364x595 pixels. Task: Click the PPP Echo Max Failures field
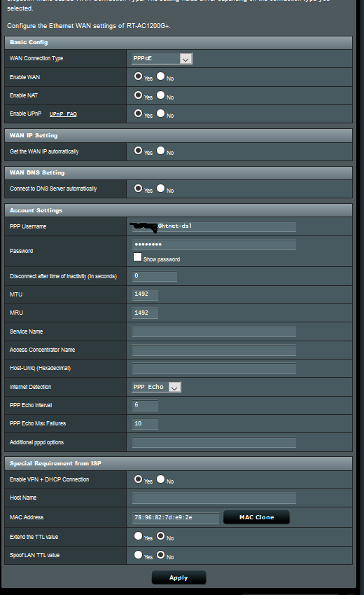click(x=145, y=423)
